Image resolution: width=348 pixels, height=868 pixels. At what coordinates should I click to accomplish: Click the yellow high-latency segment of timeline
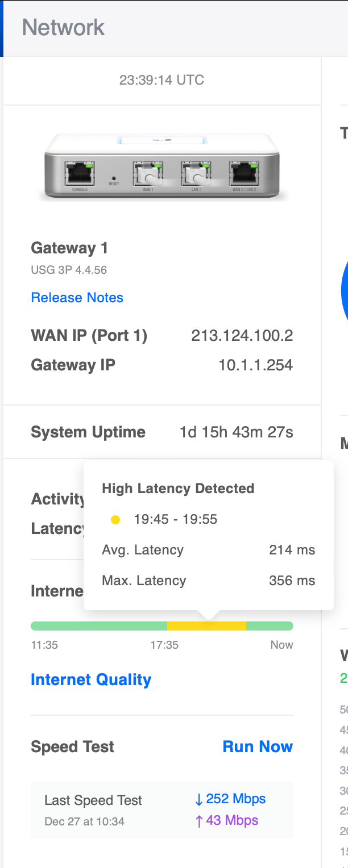[x=206, y=626]
